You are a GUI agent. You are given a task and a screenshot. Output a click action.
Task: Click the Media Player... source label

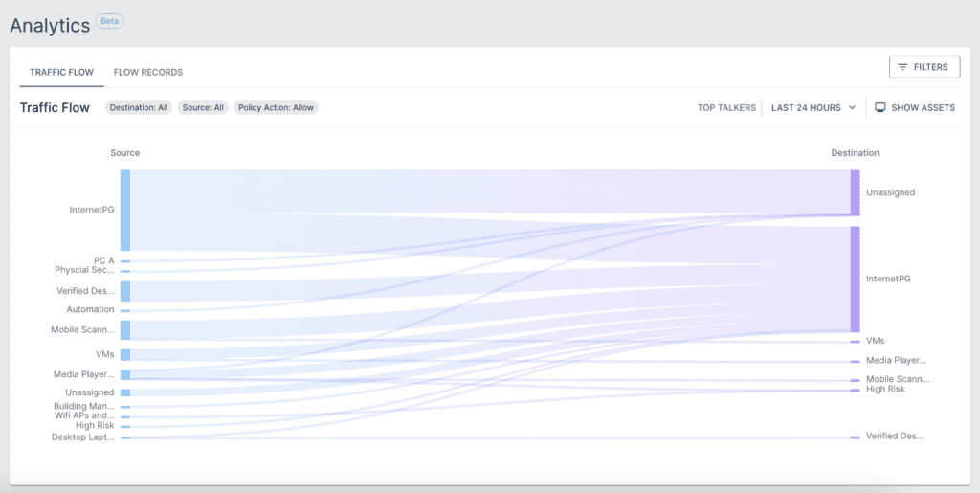point(83,374)
